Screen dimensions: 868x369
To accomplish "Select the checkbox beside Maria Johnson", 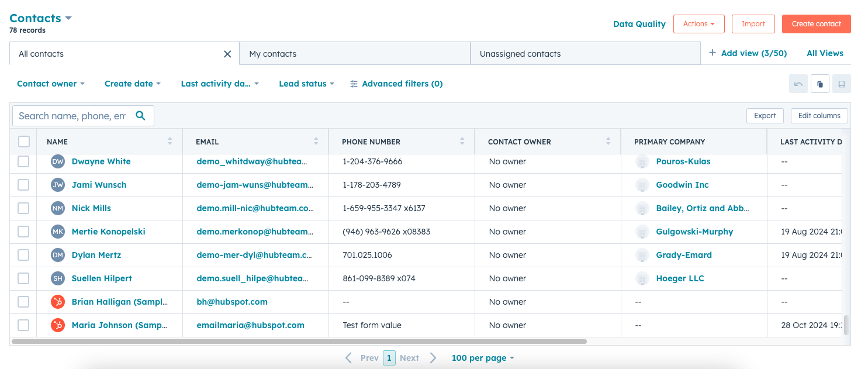I will click(23, 325).
